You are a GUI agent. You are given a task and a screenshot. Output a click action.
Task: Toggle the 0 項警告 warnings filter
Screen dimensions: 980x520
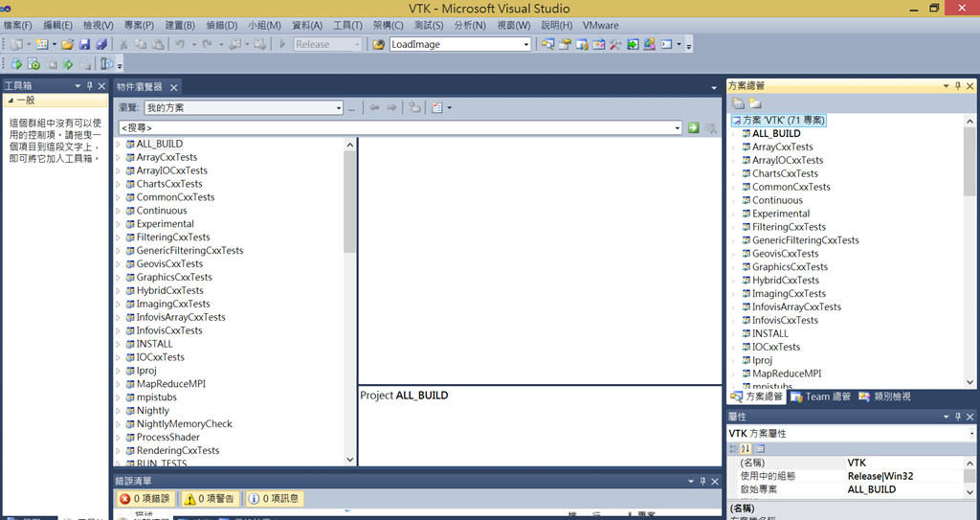210,499
